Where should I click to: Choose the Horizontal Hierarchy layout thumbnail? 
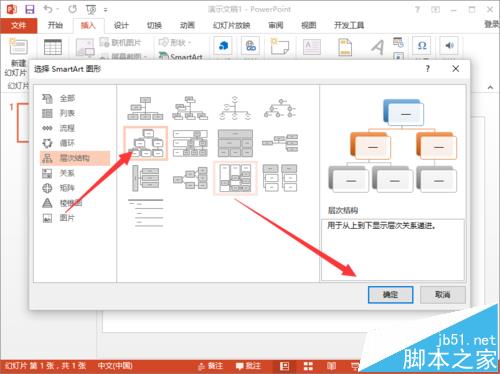(x=190, y=179)
